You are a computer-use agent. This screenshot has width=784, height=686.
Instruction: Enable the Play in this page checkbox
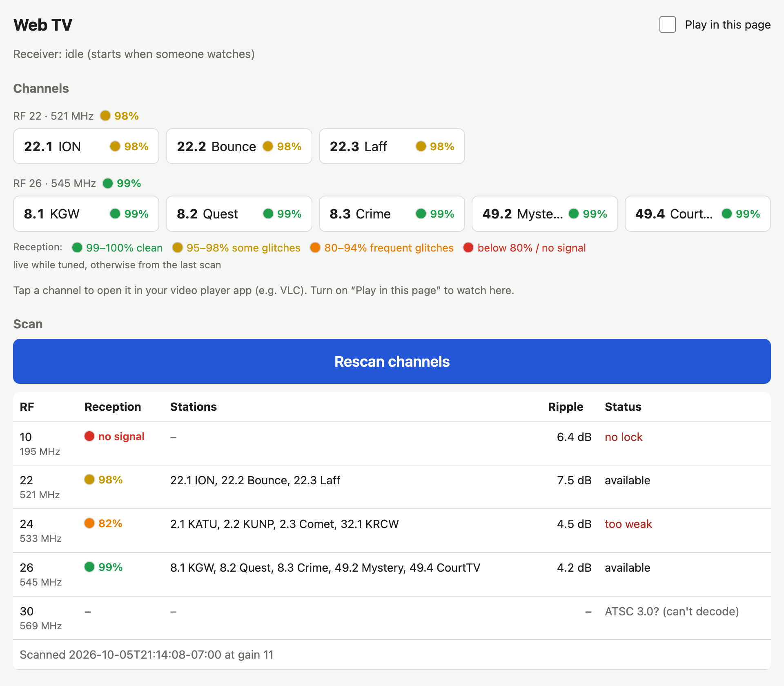click(667, 24)
